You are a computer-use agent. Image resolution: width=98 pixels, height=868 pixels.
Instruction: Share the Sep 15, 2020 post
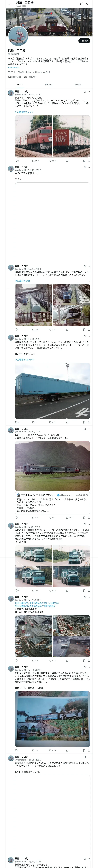click(89, 330)
